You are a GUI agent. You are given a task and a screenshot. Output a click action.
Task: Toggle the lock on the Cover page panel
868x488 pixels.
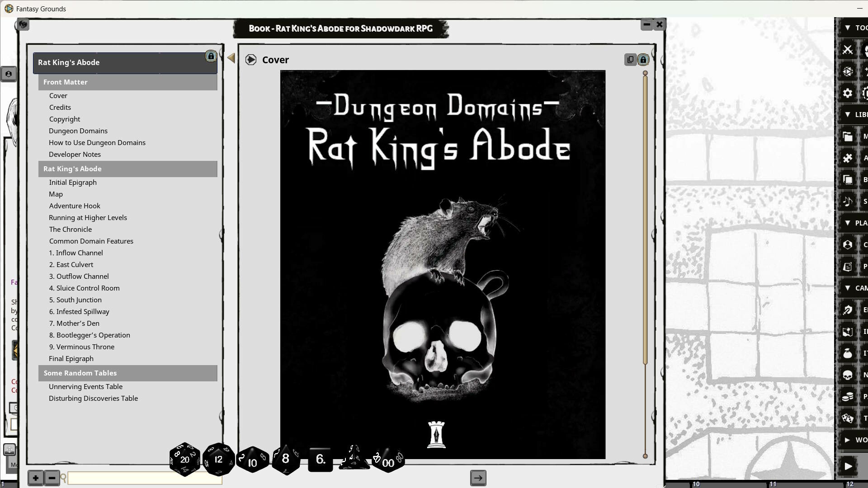[x=643, y=59]
